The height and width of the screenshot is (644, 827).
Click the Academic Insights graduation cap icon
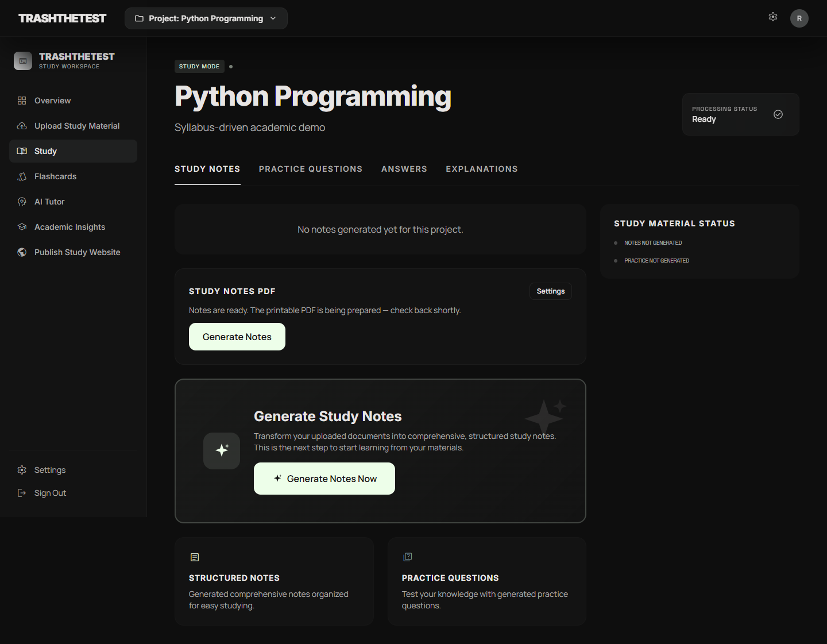pyautogui.click(x=22, y=227)
